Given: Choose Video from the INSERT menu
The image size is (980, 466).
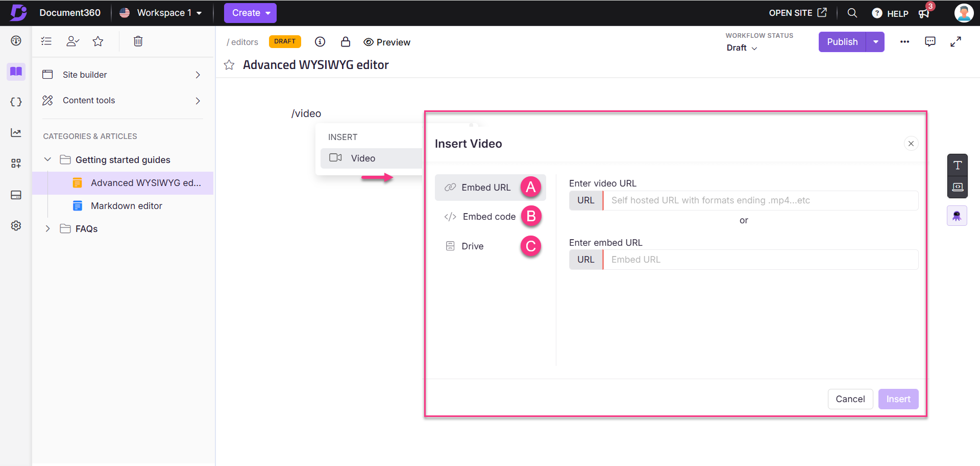Looking at the screenshot, I should coord(371,158).
